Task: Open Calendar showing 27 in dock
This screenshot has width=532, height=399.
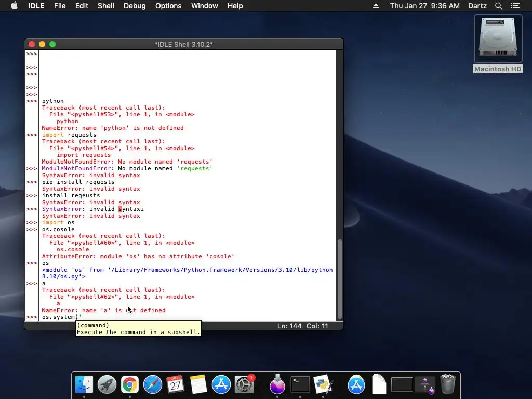Action: coord(176,385)
